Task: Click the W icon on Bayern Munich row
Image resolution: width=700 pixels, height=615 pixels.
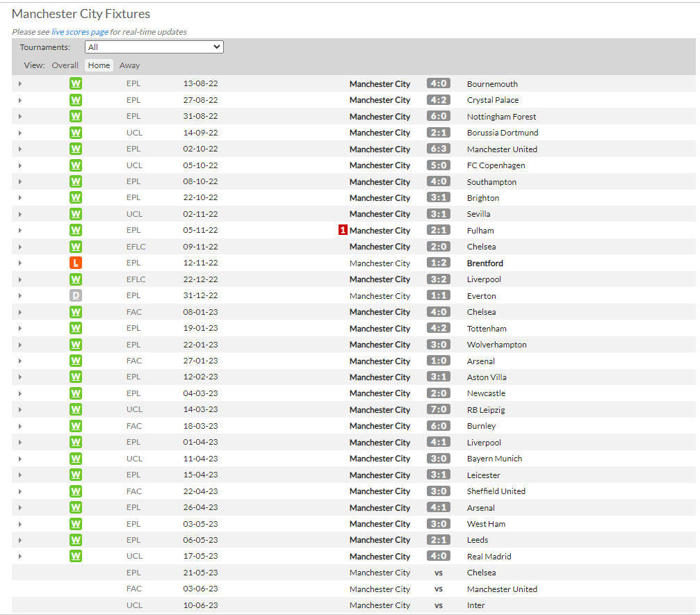Action: point(76,459)
